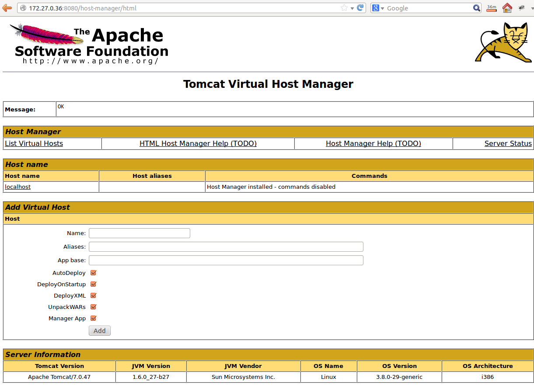Click 'Host Manager installed - commands disabled' text
This screenshot has height=392, width=534.
271,187
